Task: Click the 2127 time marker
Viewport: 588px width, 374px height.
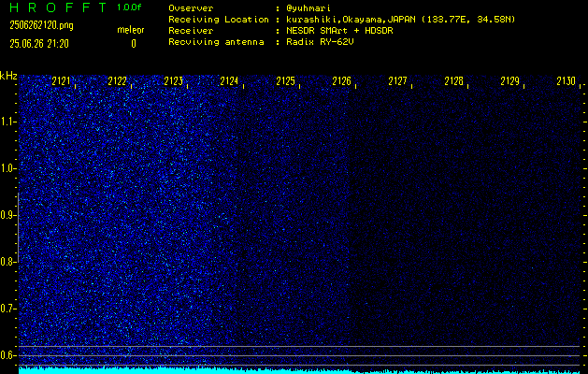Action: [397, 81]
